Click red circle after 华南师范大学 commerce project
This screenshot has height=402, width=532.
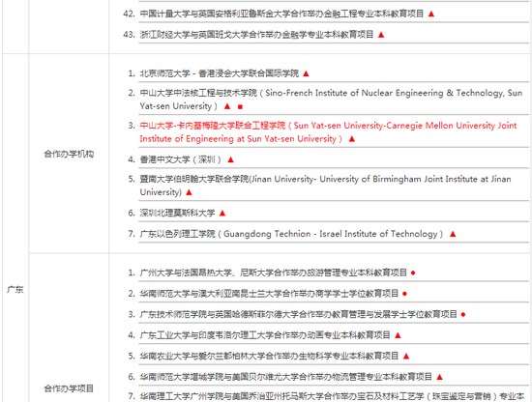tap(404, 294)
